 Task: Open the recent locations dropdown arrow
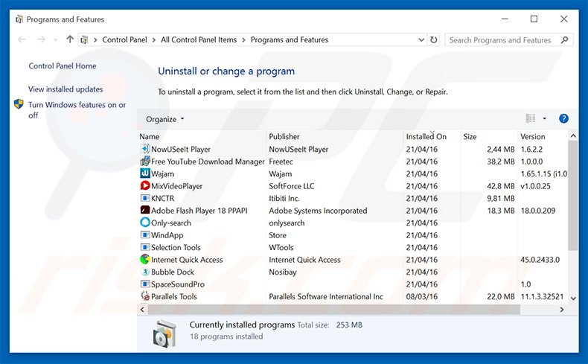[x=56, y=39]
